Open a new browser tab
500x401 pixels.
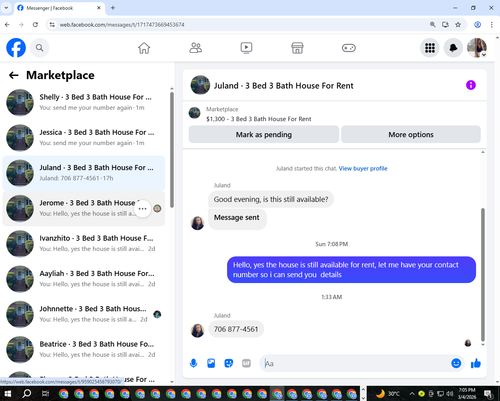tap(113, 8)
